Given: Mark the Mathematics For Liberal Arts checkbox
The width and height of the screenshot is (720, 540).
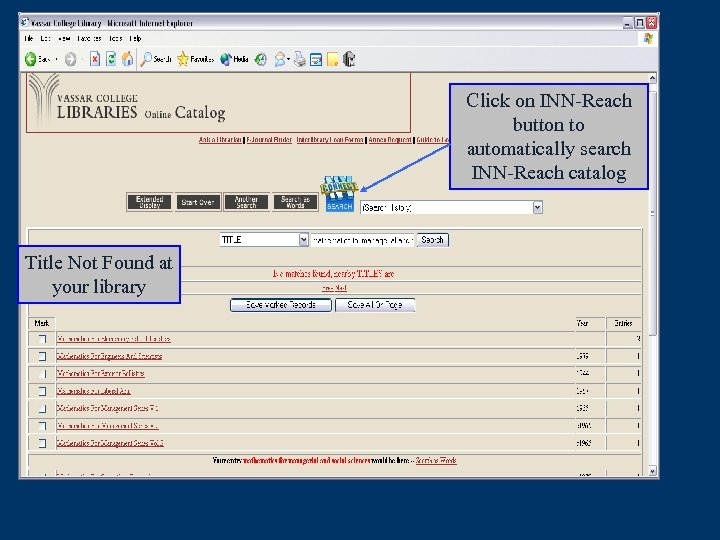Looking at the screenshot, I should pos(42,391).
